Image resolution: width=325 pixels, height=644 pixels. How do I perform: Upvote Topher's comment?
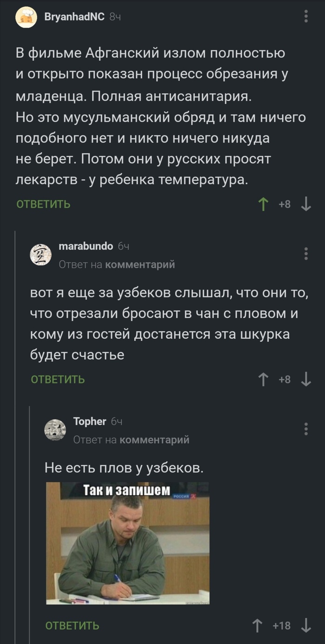click(258, 626)
